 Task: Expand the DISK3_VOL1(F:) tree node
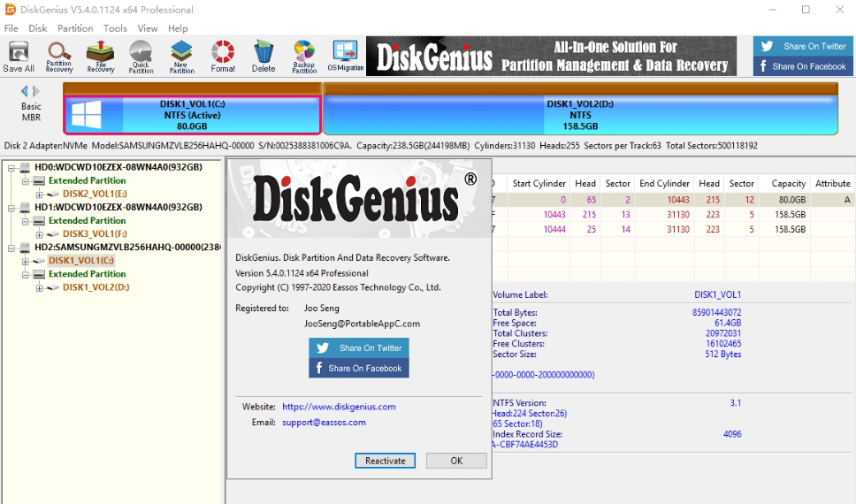[39, 234]
